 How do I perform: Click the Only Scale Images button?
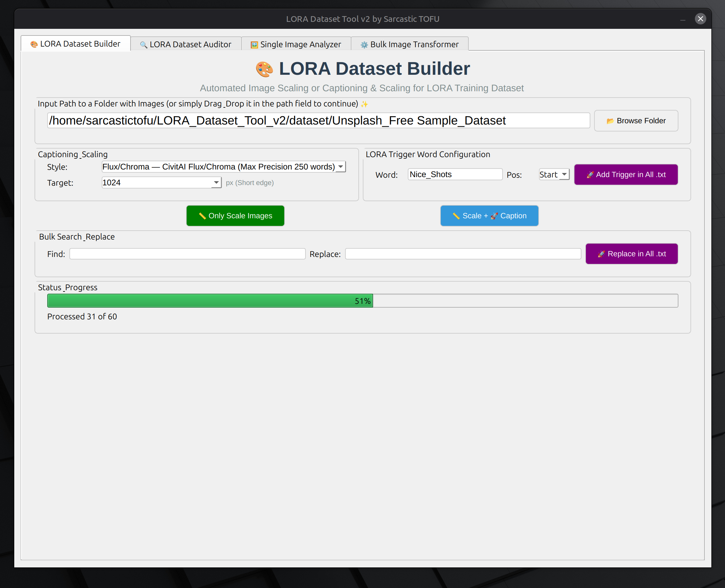pyautogui.click(x=235, y=216)
